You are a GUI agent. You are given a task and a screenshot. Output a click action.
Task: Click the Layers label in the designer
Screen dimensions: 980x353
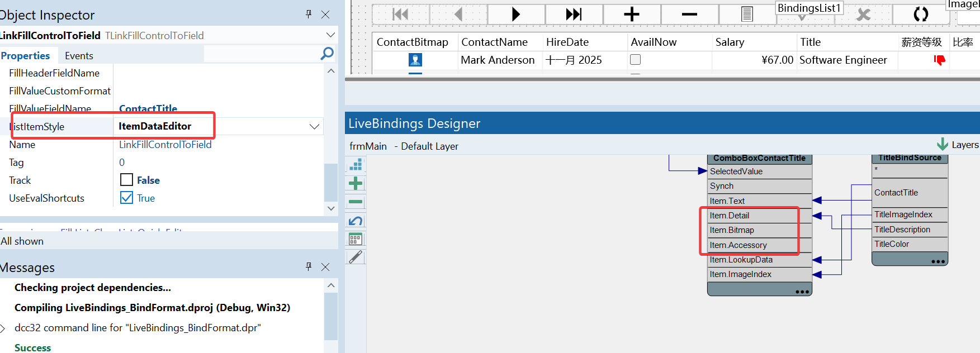pos(965,145)
